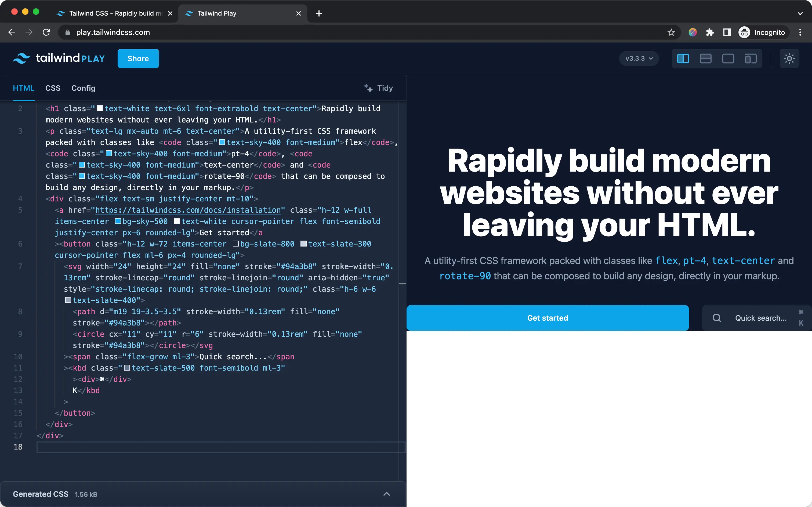The image size is (812, 507).
Task: Click the magnifier icon in Quick search
Action: tap(717, 318)
